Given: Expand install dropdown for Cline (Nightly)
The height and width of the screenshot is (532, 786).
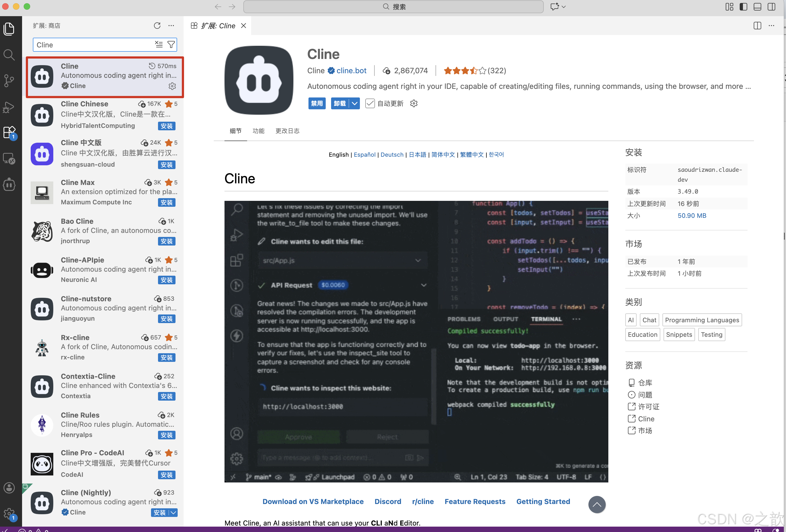Looking at the screenshot, I should (173, 513).
